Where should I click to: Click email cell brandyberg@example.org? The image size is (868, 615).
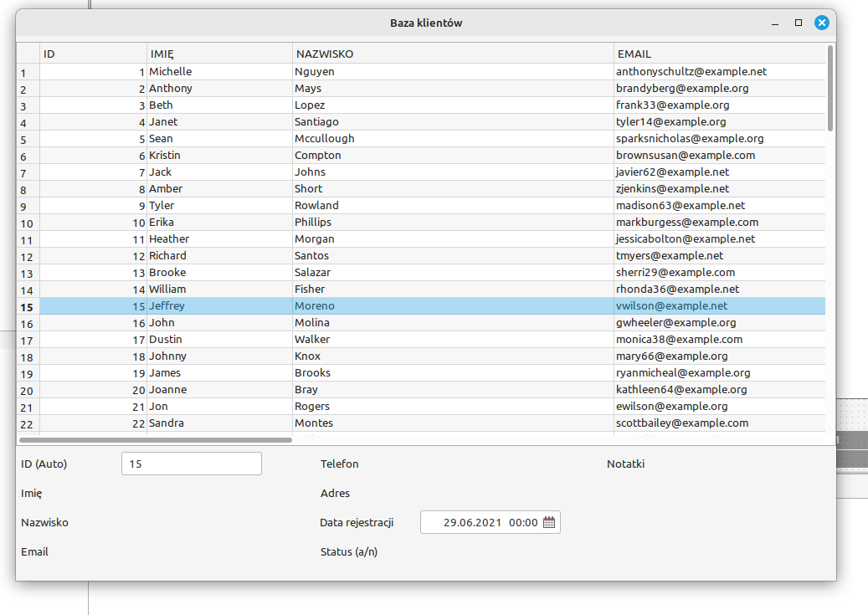pyautogui.click(x=681, y=89)
